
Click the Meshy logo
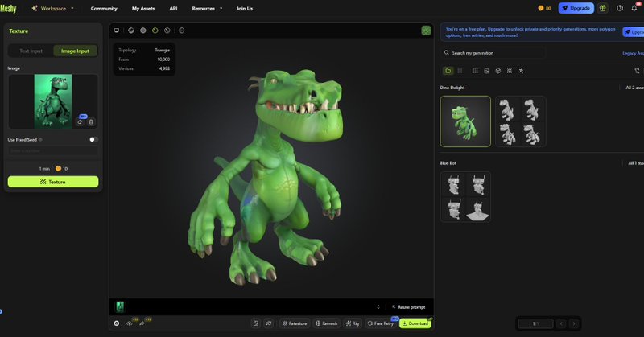pyautogui.click(x=8, y=8)
